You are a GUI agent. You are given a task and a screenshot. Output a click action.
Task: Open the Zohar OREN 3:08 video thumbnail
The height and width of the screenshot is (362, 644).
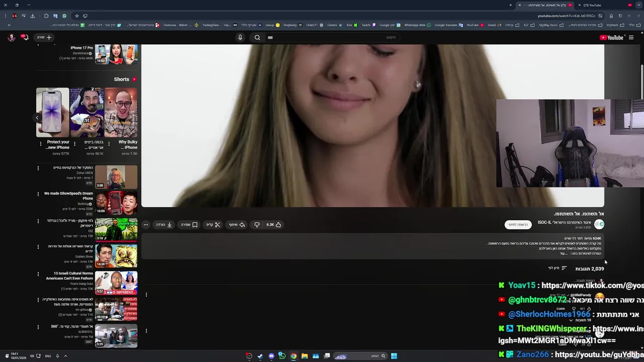[x=116, y=176]
